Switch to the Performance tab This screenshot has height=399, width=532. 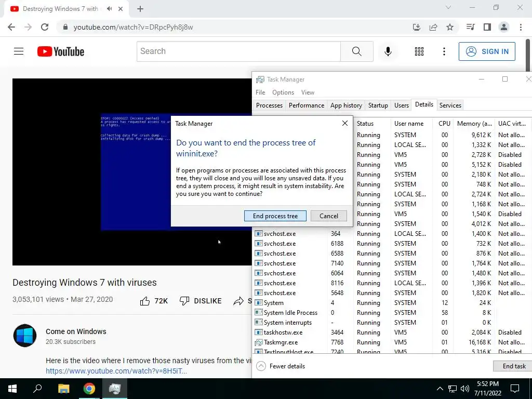(307, 105)
